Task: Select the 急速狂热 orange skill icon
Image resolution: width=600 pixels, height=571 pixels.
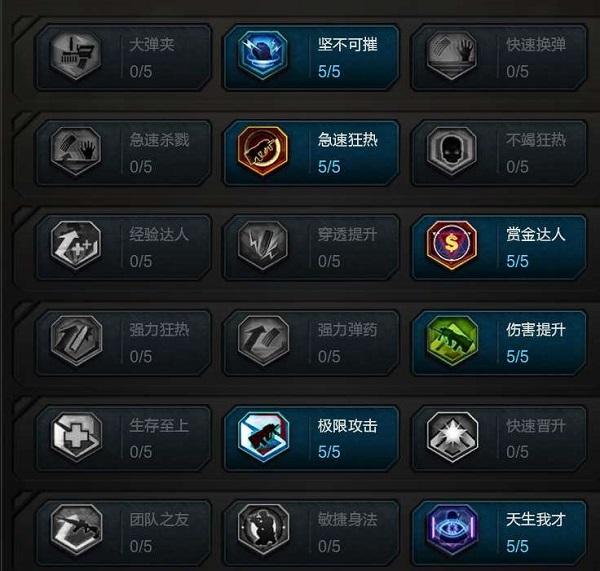Action: click(x=263, y=151)
